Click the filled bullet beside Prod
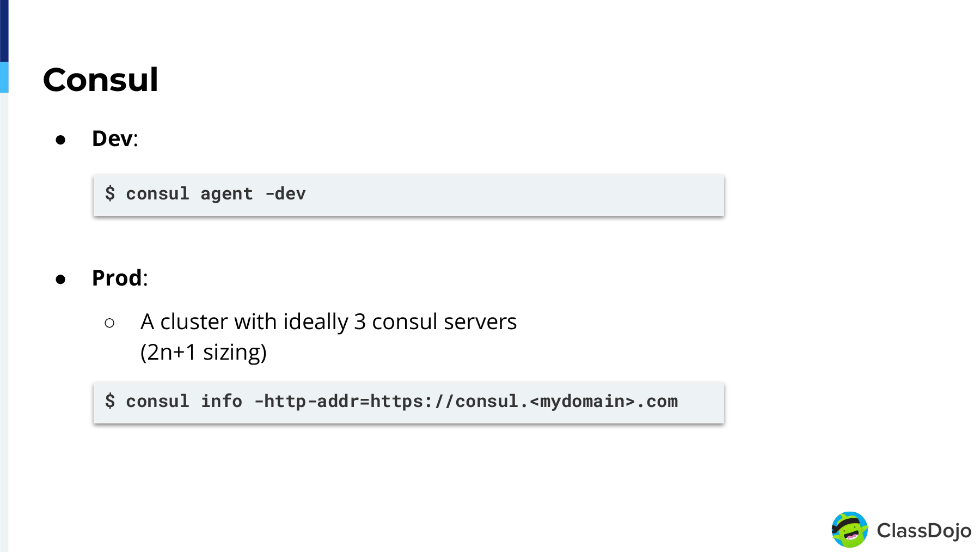Screen dimensions: 980x552 click(x=60, y=280)
